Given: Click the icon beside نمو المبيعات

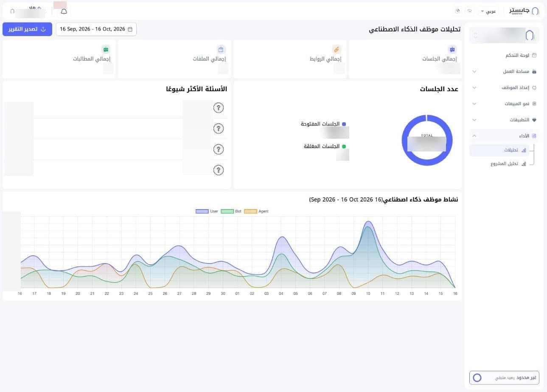Looking at the screenshot, I should pyautogui.click(x=534, y=104).
